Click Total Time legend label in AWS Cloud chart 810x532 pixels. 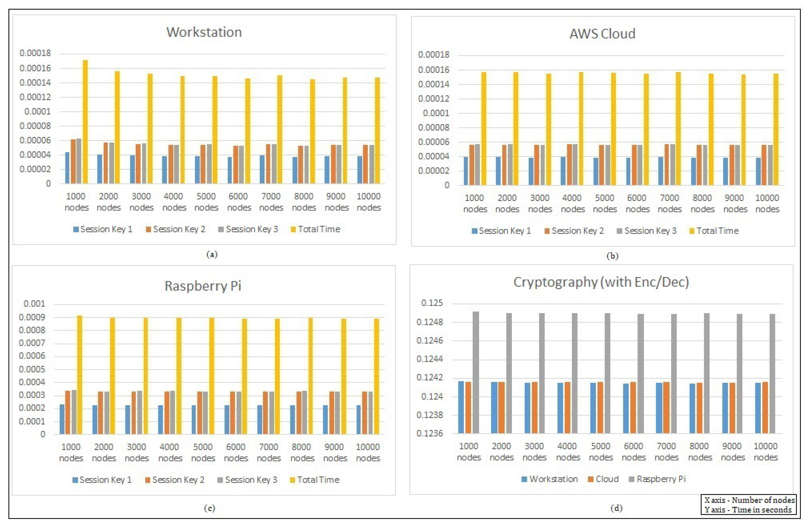[717, 231]
